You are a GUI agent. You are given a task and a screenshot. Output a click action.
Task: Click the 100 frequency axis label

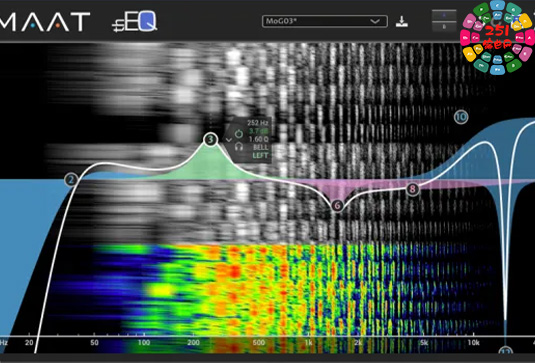tap(144, 343)
